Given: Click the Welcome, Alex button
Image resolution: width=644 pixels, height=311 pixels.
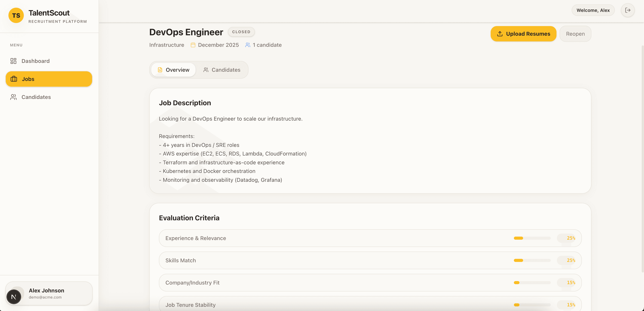Looking at the screenshot, I should pos(593,10).
